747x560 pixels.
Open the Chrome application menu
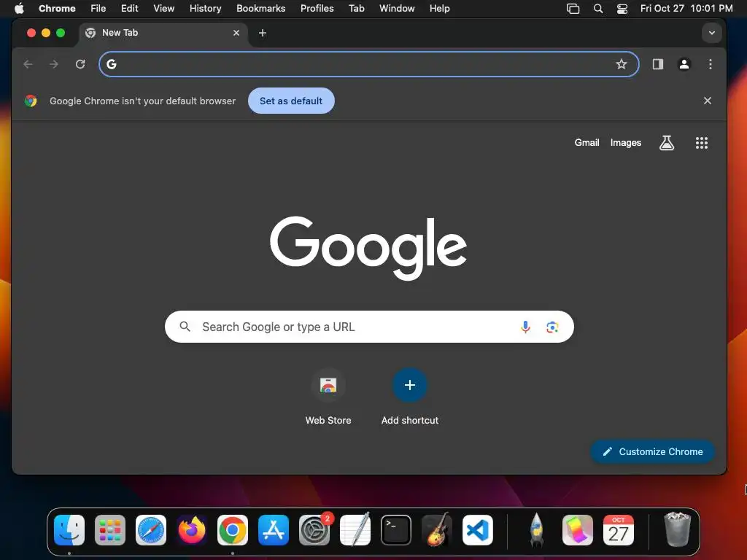pos(57,8)
